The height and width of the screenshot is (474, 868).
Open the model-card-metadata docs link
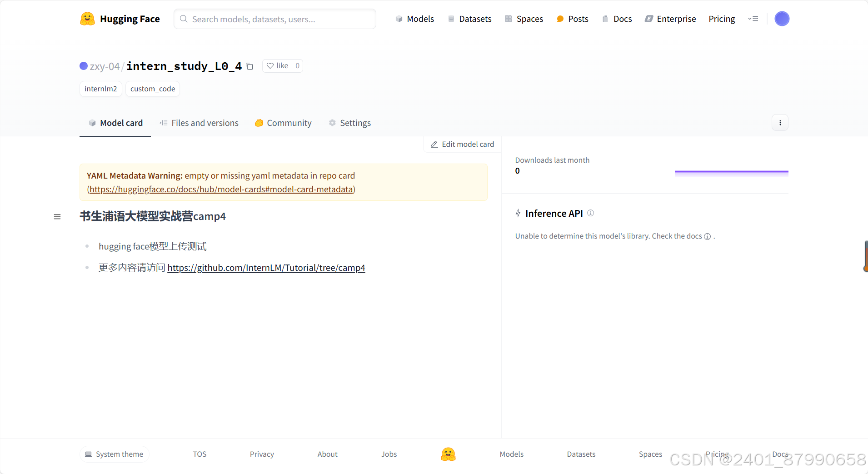221,189
